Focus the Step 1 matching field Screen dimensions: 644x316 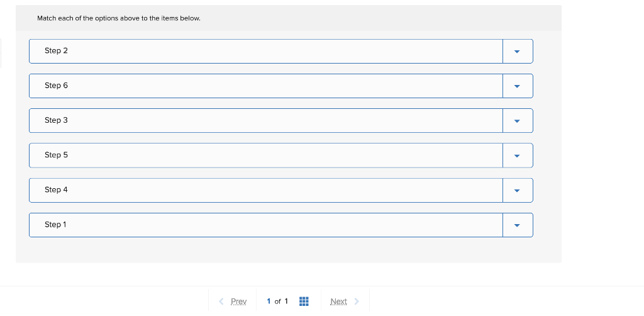[x=265, y=225]
